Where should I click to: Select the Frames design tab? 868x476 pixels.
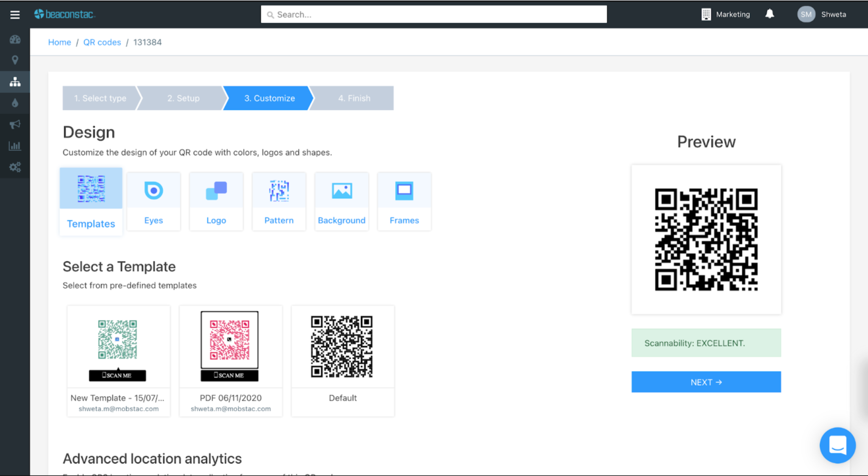(404, 202)
